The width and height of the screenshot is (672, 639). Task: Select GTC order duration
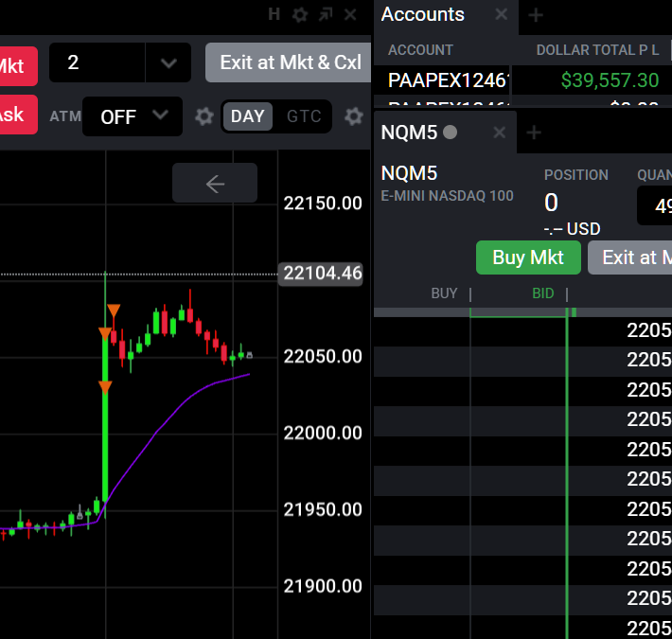[x=304, y=116]
